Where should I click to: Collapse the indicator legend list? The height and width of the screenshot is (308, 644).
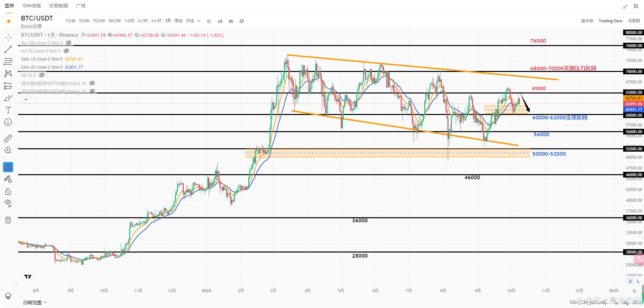tap(26, 99)
